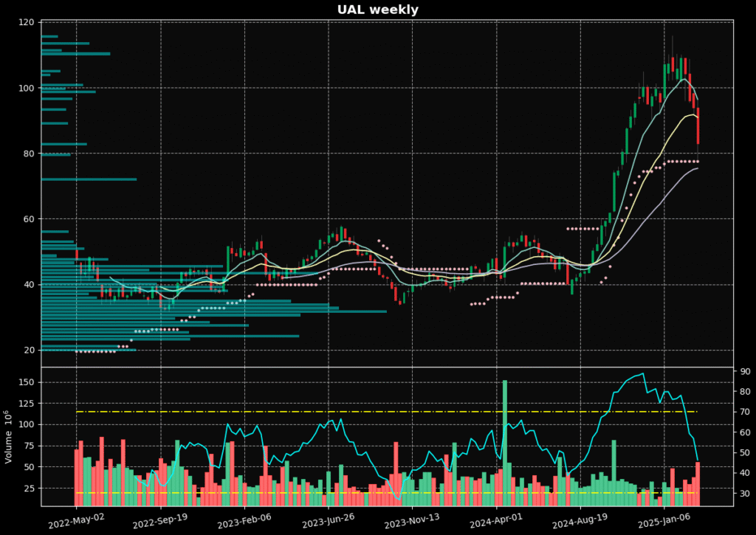Click the 150 volume axis label

tap(27, 383)
